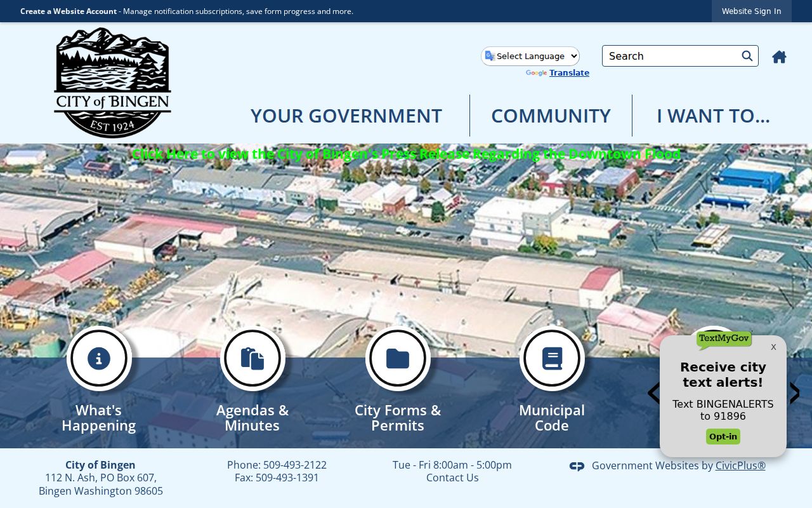Open the I Want To... menu
This screenshot has height=508, width=812.
click(713, 116)
